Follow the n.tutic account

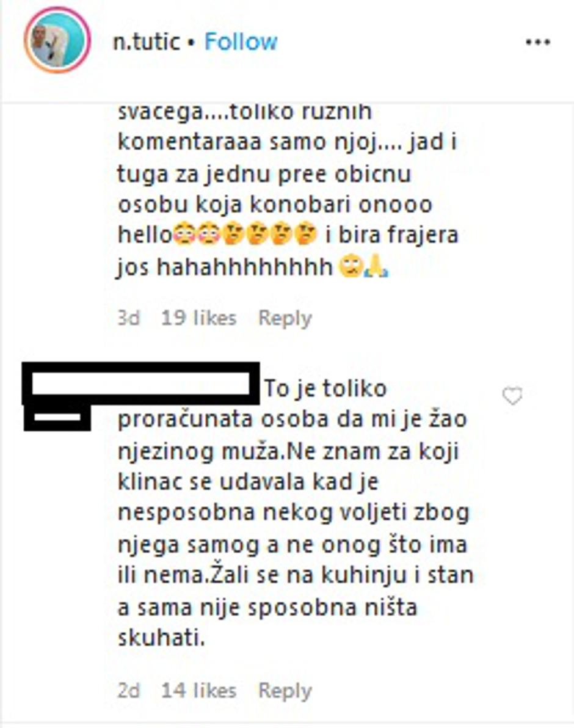coord(241,42)
